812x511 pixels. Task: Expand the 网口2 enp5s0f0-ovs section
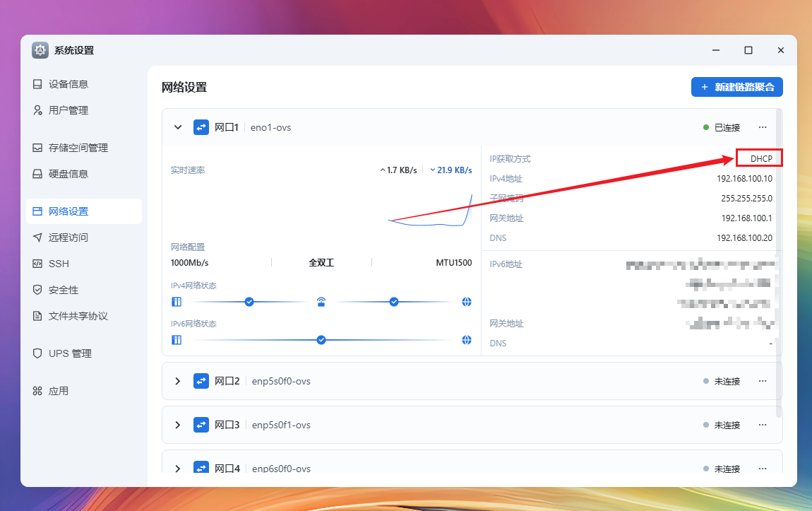tap(178, 381)
